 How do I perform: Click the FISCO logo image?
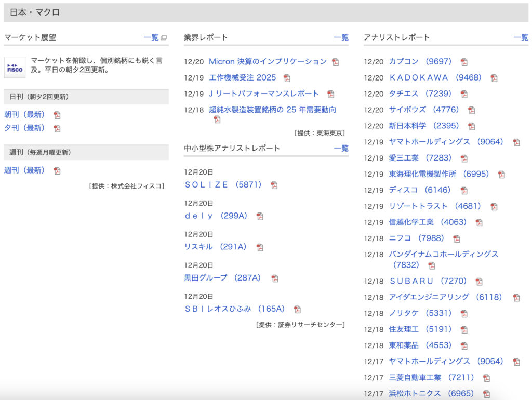[x=15, y=67]
